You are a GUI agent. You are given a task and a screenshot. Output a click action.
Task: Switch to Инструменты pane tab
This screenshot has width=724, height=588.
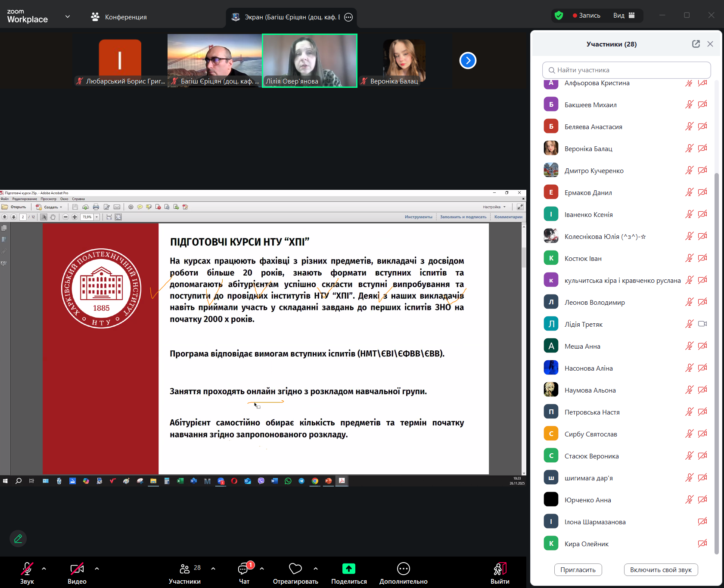[418, 217]
